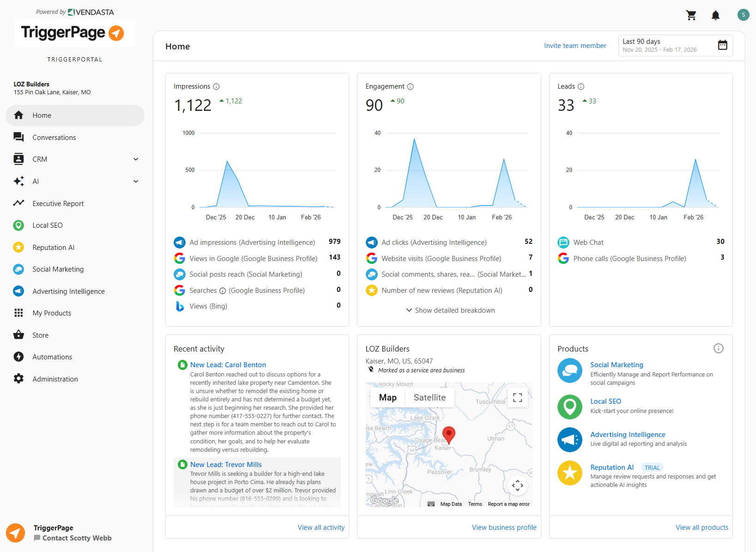
Task: Click the Reputation AI star product icon
Action: pos(570,473)
